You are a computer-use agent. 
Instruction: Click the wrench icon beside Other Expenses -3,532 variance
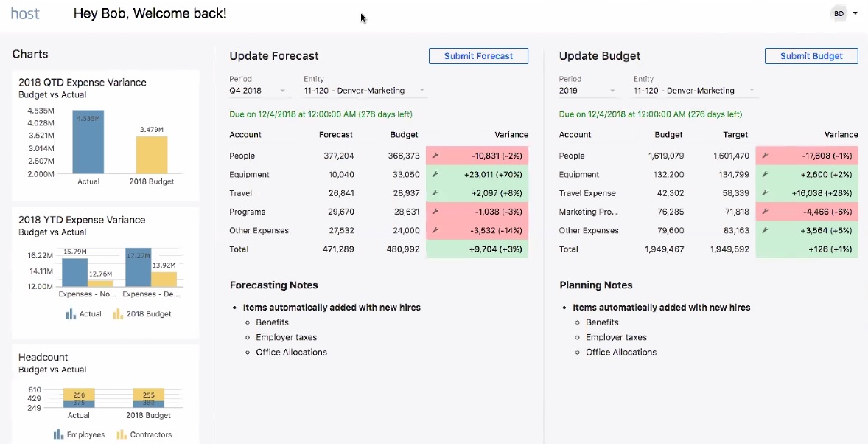pos(435,229)
